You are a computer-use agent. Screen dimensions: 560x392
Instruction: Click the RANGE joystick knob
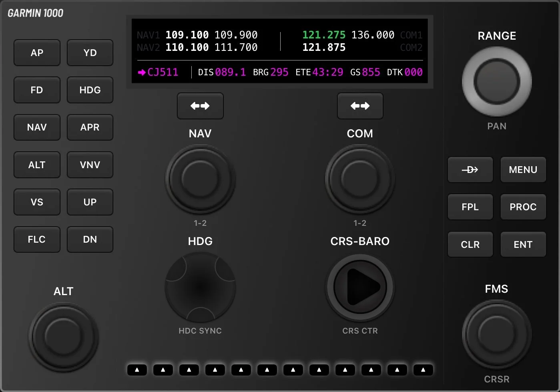coord(497,82)
